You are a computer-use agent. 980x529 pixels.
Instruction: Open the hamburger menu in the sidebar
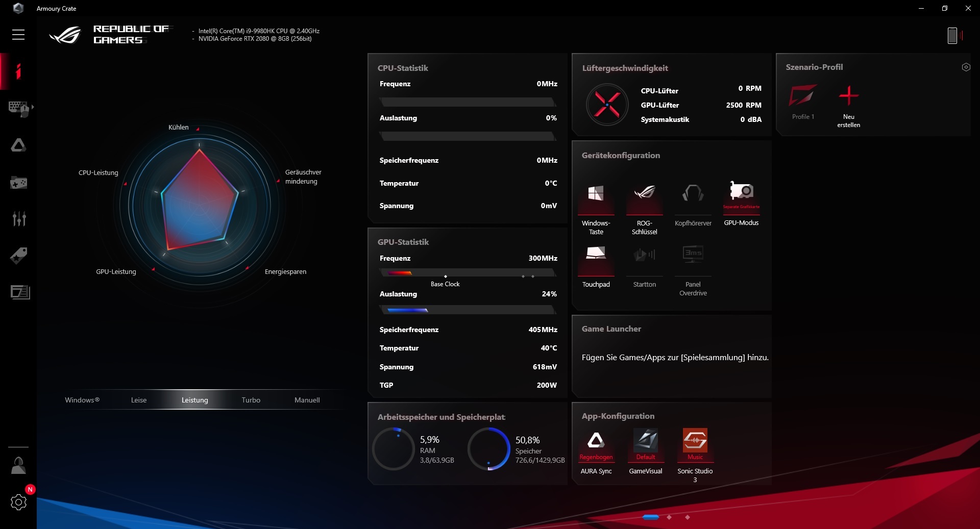pyautogui.click(x=18, y=35)
